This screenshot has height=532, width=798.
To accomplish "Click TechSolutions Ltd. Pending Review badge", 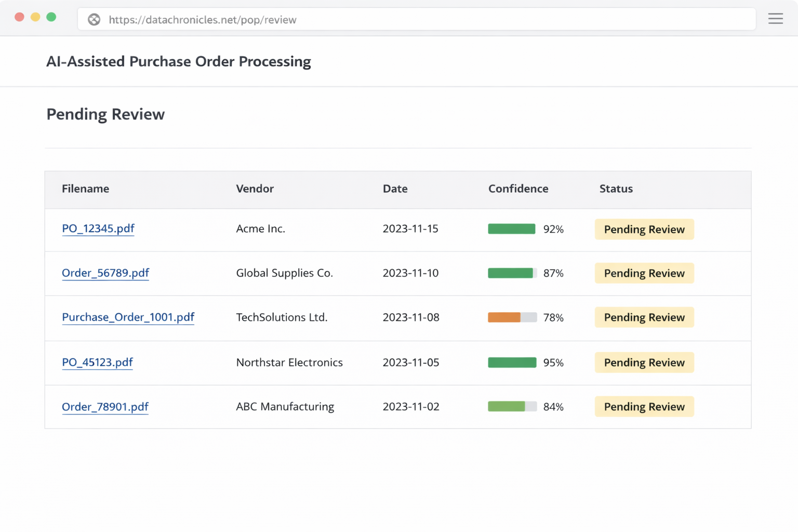I will 644,317.
